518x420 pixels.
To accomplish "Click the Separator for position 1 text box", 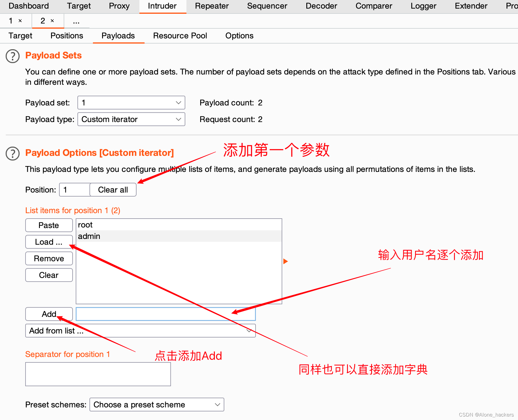I will pyautogui.click(x=98, y=374).
